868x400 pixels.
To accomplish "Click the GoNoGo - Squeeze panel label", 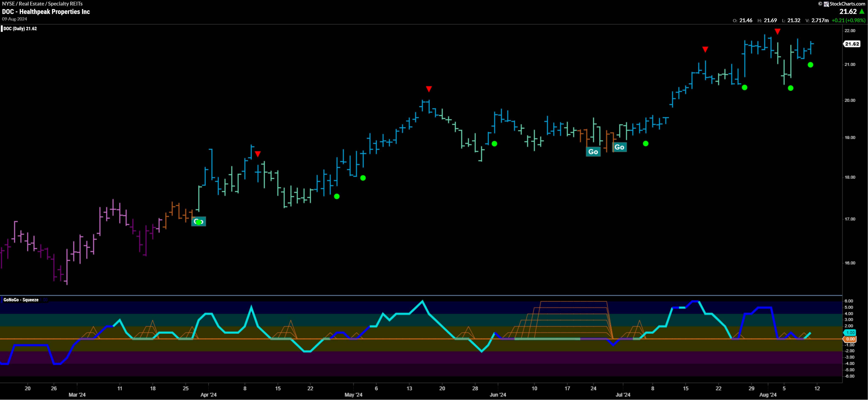I will point(21,300).
